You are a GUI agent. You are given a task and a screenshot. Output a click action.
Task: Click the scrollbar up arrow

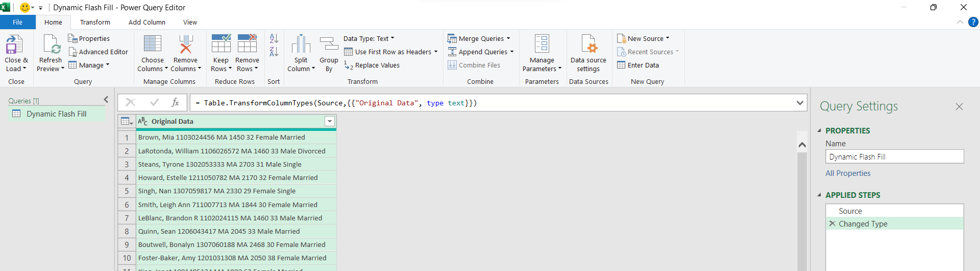coord(802,145)
